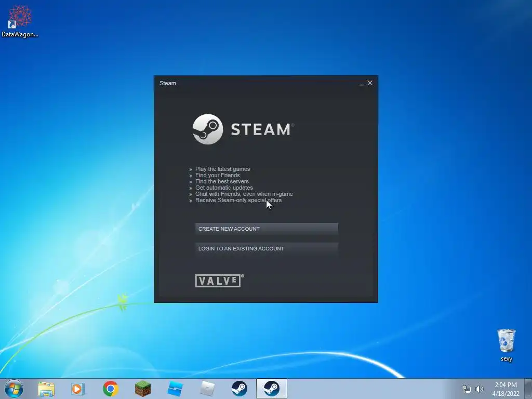This screenshot has width=532, height=399.
Task: Click 'Get automatic updates' text
Action: coord(224,188)
